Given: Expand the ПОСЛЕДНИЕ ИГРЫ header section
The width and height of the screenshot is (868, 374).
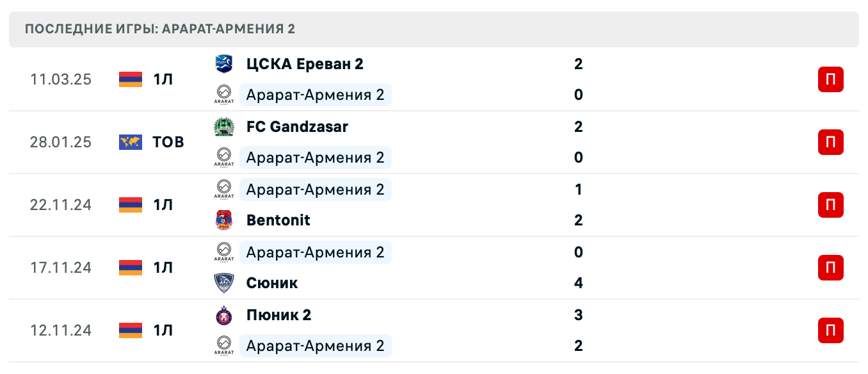Looking at the screenshot, I should tap(433, 28).
